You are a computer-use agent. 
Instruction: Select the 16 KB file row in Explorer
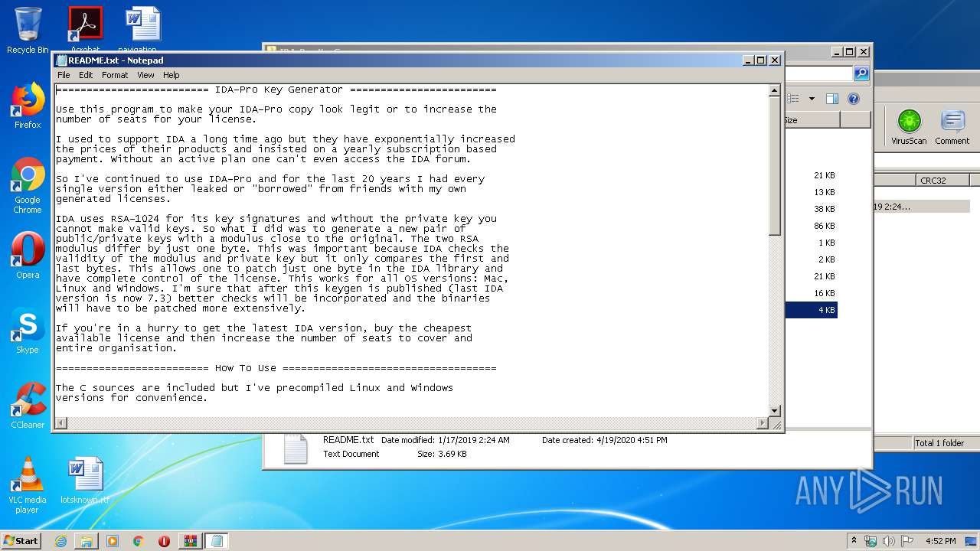pos(811,293)
